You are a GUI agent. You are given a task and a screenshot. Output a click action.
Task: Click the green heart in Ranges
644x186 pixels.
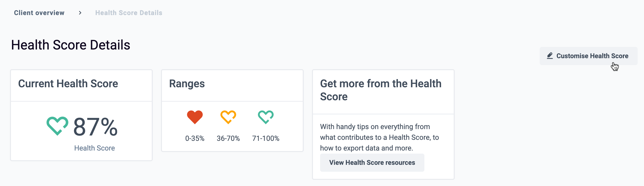[x=266, y=117]
